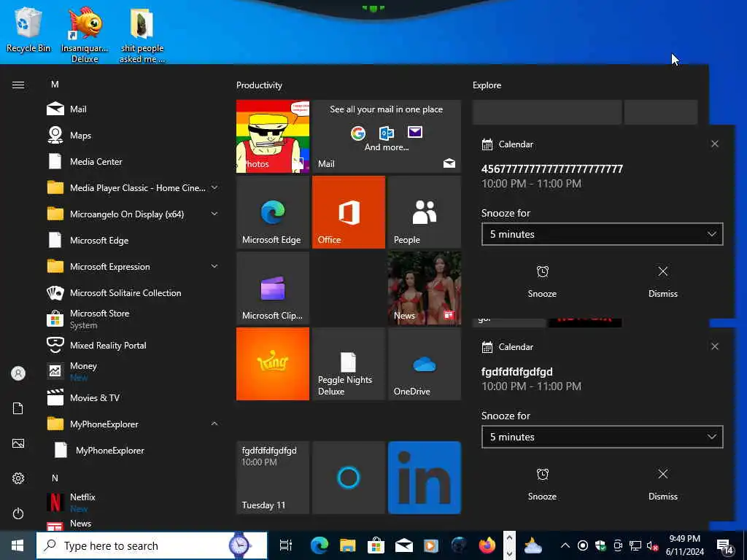Close the fgdfdfdfgdfgd notification

(x=715, y=346)
